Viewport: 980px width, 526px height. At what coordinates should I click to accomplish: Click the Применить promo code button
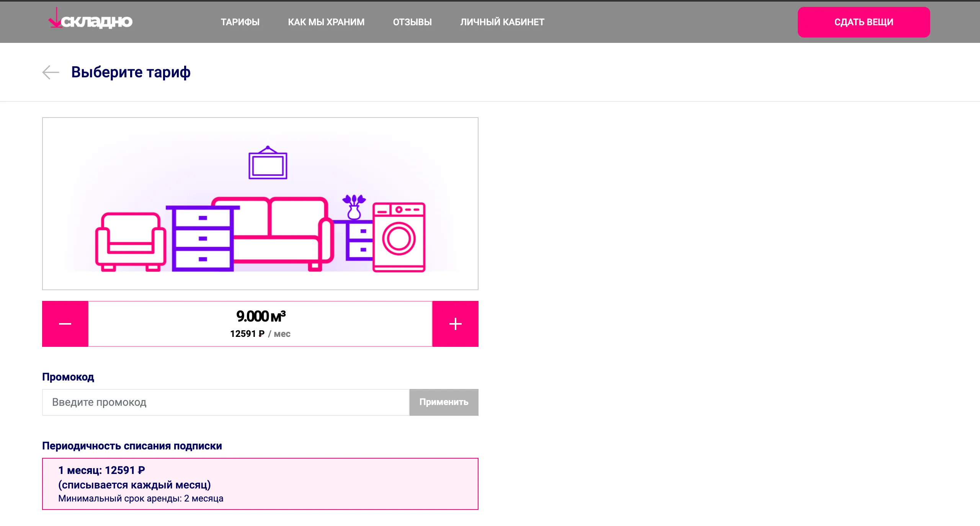pyautogui.click(x=444, y=402)
